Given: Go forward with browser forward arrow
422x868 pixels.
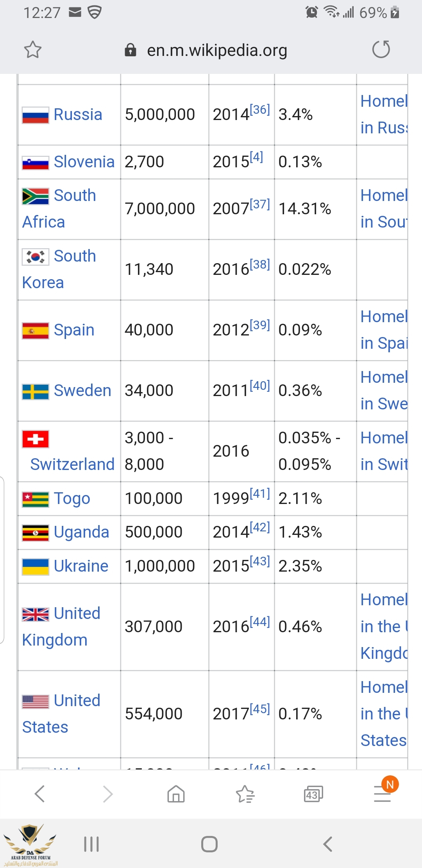Looking at the screenshot, I should coord(107,794).
